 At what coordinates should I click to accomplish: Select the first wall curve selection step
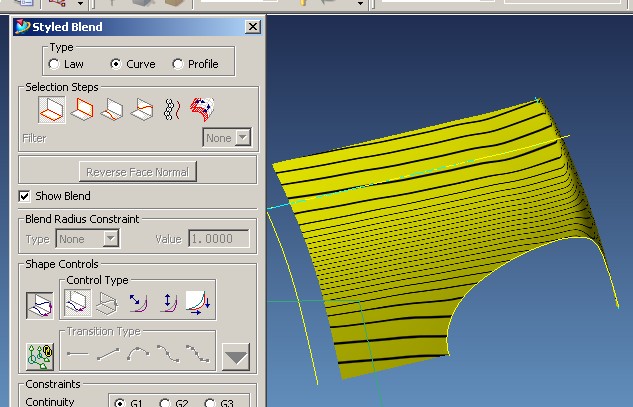112,109
